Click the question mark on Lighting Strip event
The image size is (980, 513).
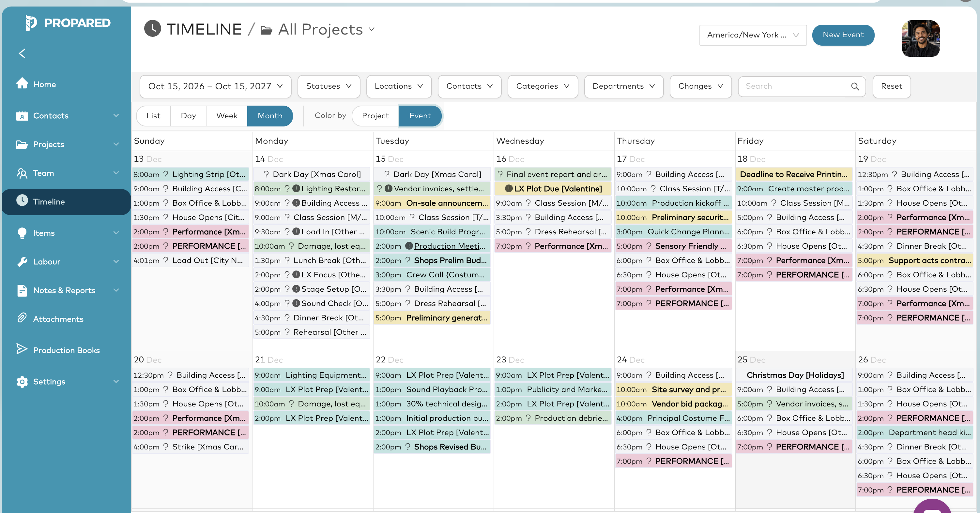[x=166, y=174]
